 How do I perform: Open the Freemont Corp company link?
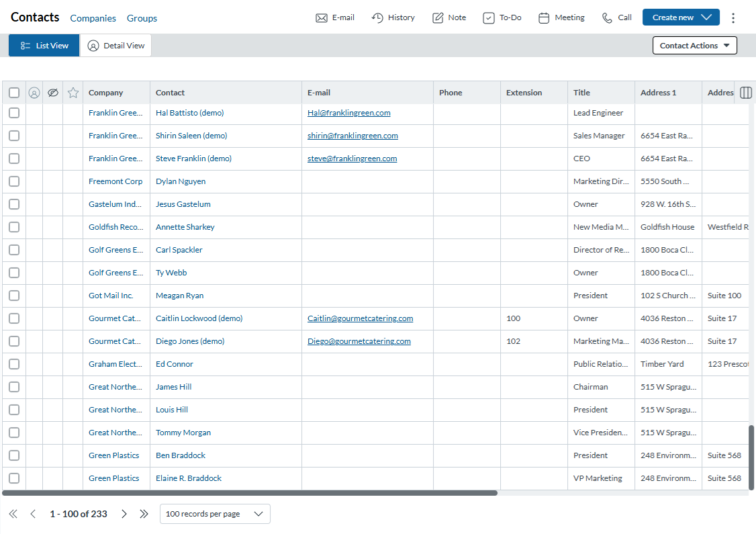pos(115,181)
